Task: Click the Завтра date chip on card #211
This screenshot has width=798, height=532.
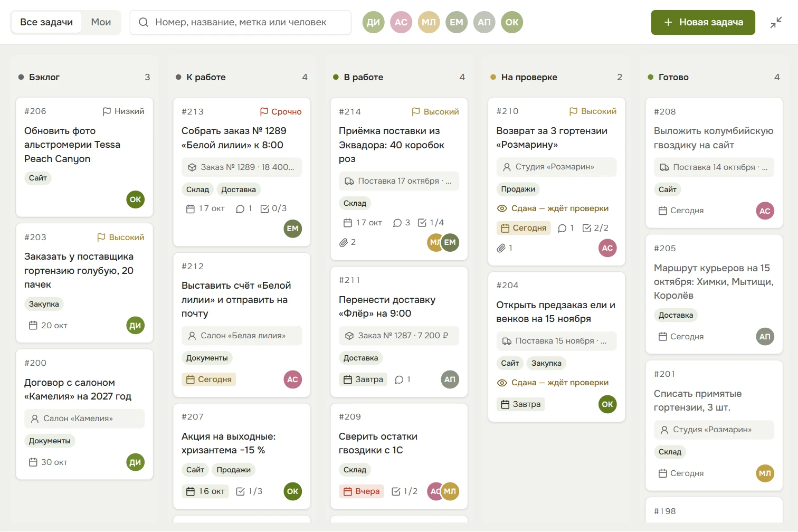Action: (363, 379)
